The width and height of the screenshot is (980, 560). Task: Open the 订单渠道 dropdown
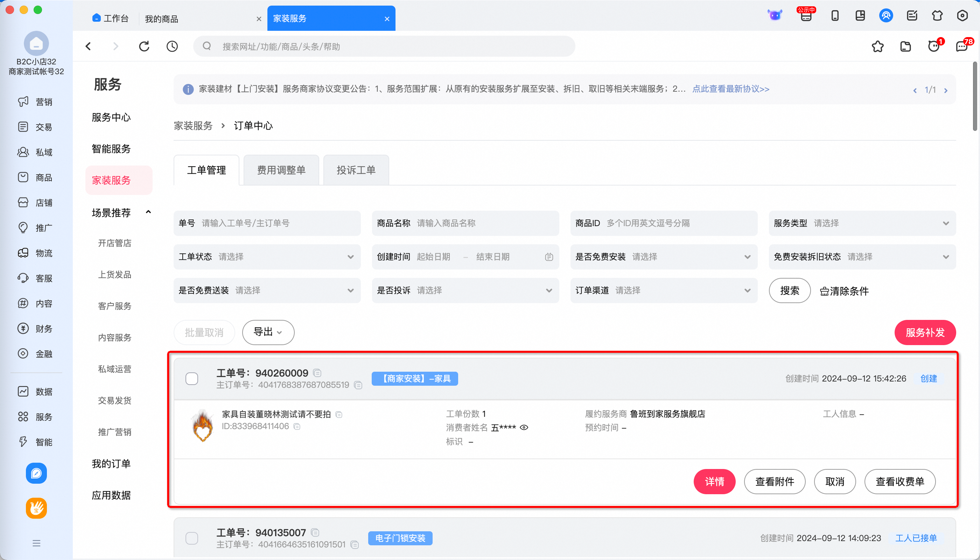click(664, 290)
